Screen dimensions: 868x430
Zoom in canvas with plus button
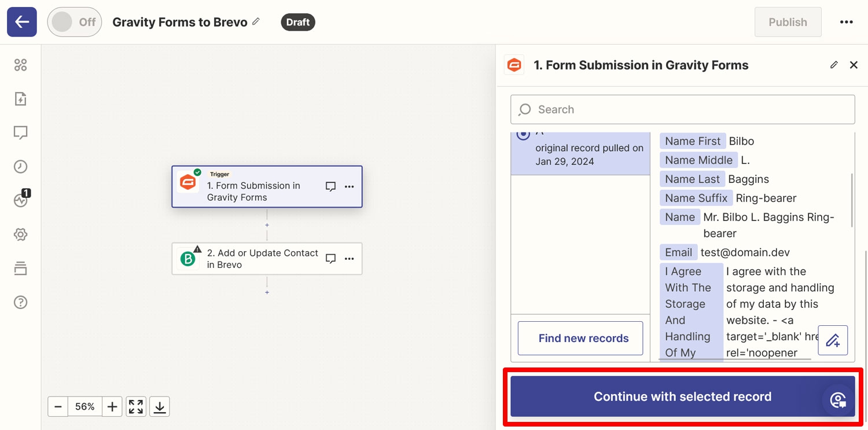click(112, 407)
